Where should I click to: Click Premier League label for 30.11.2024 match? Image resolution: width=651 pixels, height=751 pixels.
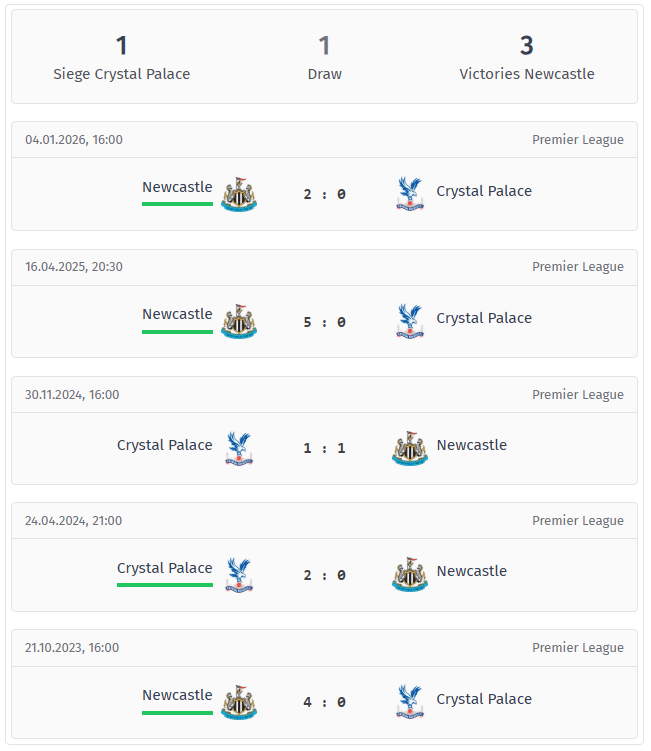tap(577, 394)
